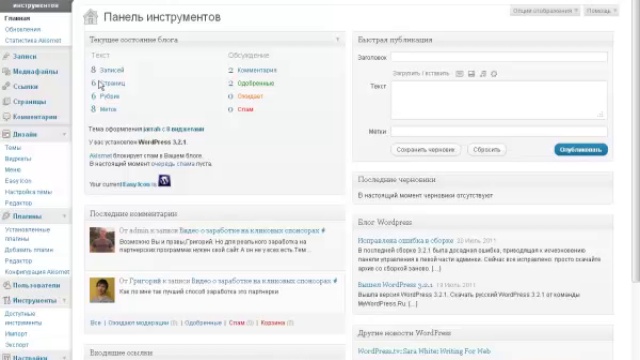Viewport: 640px width, 360px height.
Task: Collapse the Инструменты submenu arrow
Action: pos(64,300)
